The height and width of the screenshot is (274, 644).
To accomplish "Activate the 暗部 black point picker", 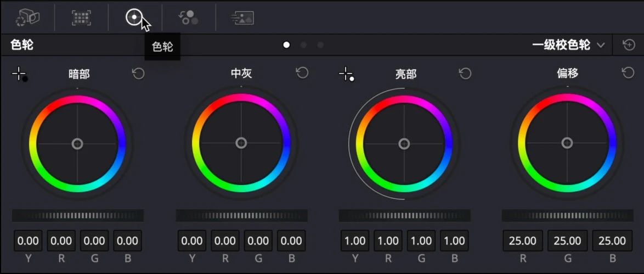I will click(x=20, y=74).
